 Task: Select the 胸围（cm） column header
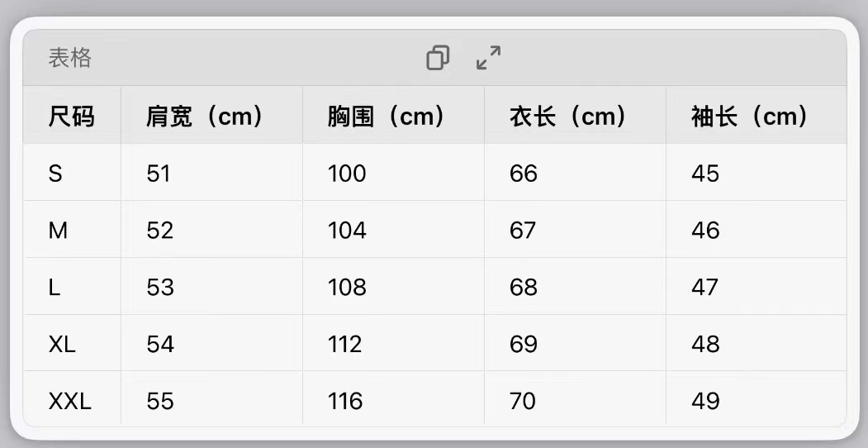(387, 117)
